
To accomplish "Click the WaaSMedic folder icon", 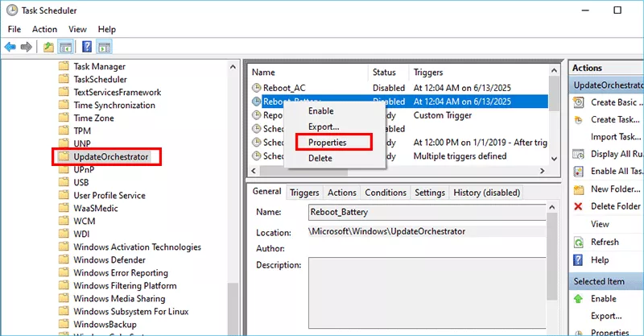I will [64, 208].
